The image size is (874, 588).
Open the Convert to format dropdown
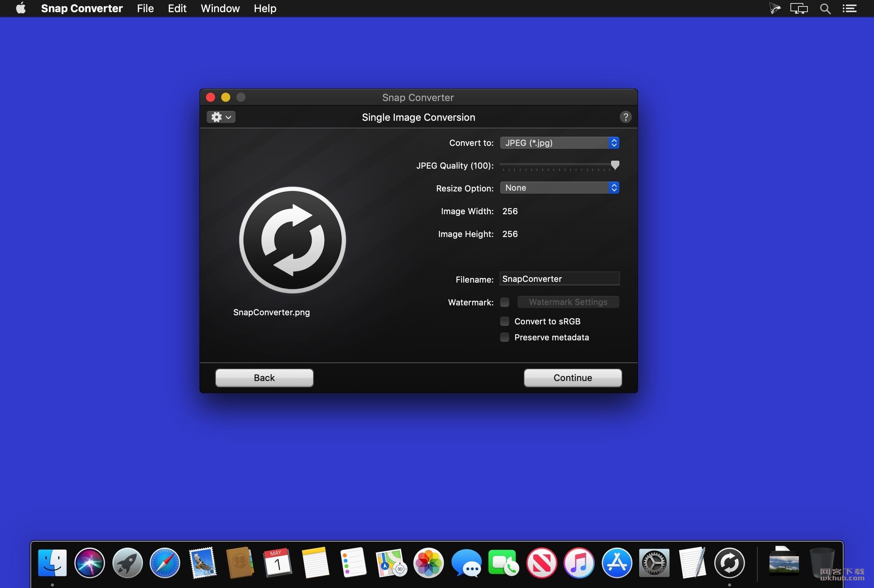coord(559,143)
